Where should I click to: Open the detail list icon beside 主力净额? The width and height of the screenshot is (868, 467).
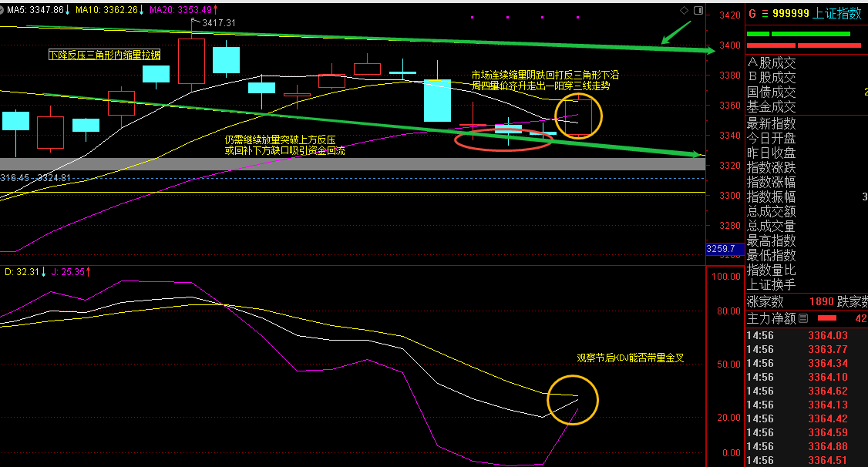click(x=803, y=318)
